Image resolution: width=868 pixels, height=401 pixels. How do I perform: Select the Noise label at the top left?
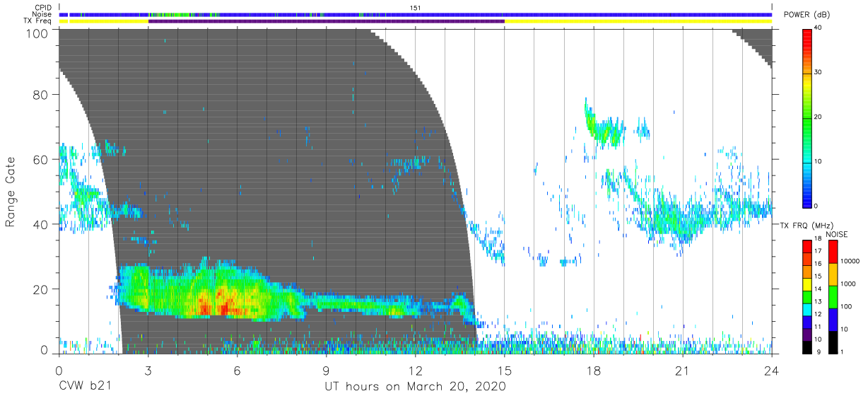pos(43,14)
